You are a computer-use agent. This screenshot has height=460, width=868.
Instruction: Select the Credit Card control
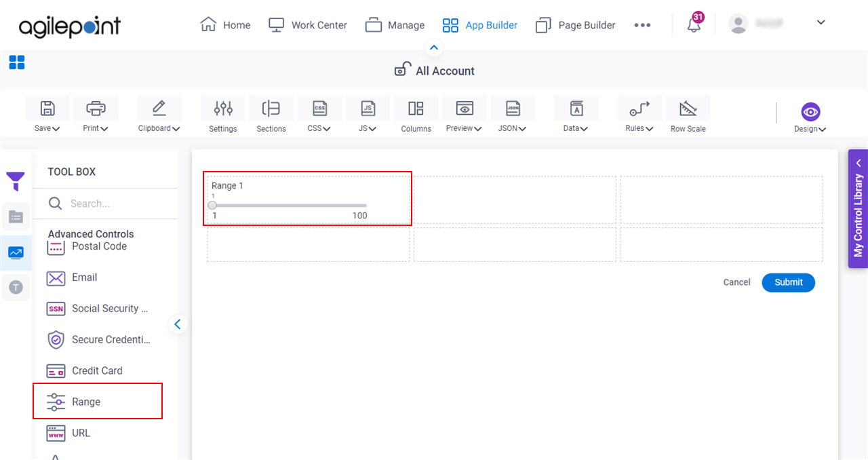point(85,371)
